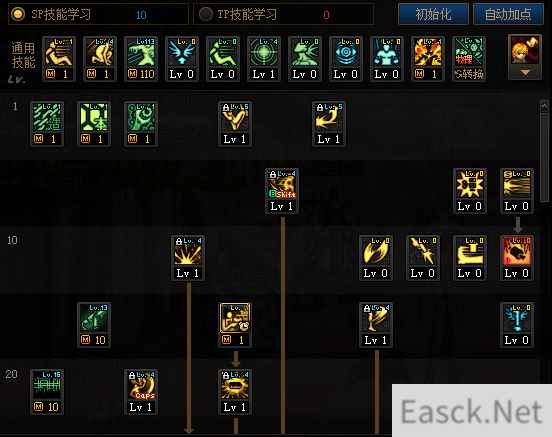Click the alarm clock skill icon
The width and height of the screenshot is (552, 437).
(235, 325)
